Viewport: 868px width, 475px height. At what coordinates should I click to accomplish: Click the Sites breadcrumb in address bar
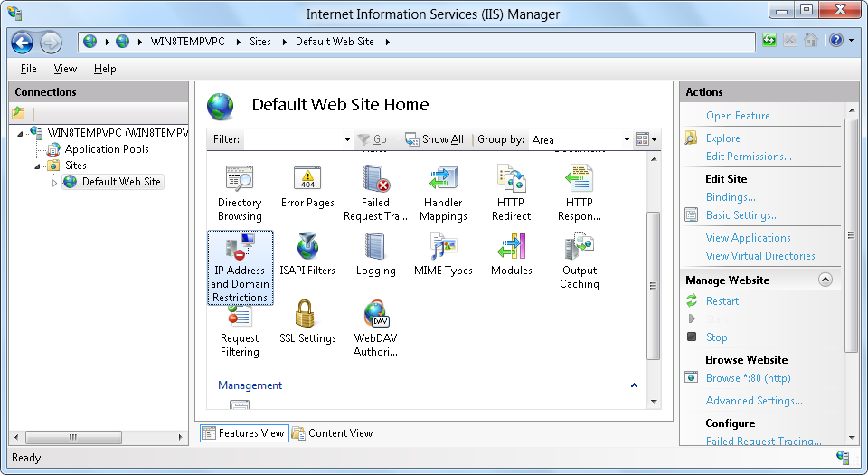click(x=259, y=42)
